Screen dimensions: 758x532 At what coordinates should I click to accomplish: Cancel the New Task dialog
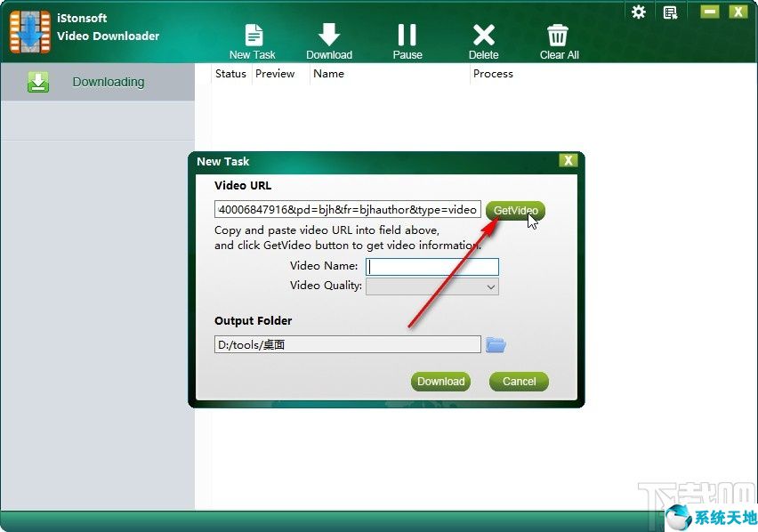519,381
